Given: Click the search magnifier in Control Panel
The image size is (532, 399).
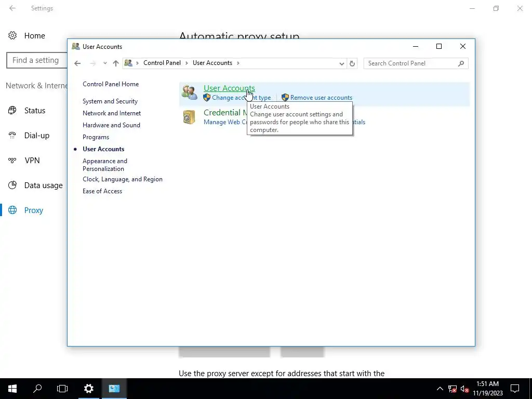Looking at the screenshot, I should [x=461, y=63].
